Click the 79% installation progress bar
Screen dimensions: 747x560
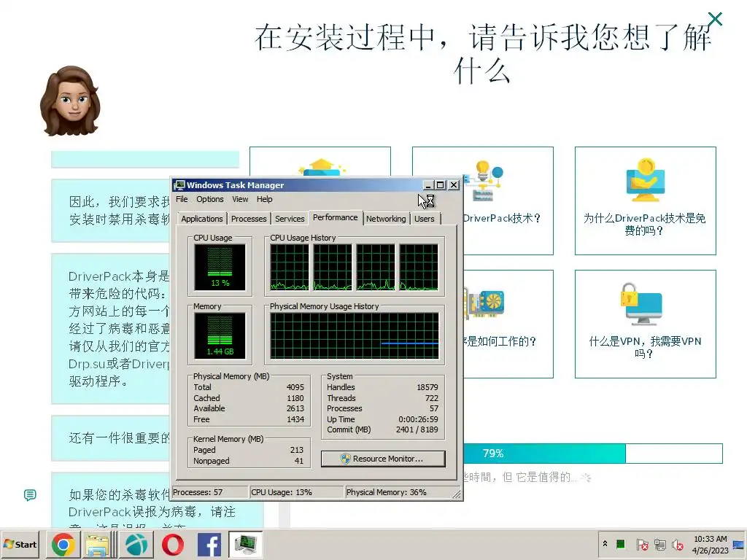592,454
